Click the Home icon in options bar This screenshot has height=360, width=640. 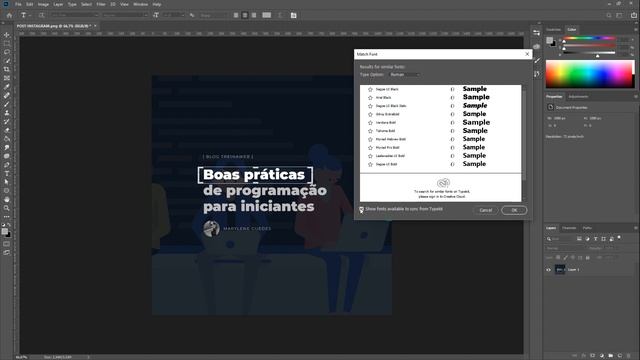pyautogui.click(x=9, y=15)
